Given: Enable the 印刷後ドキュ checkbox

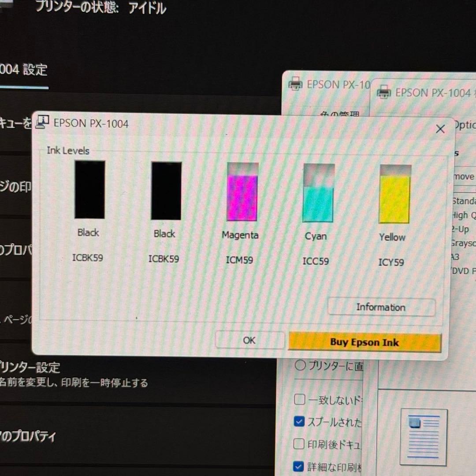Looking at the screenshot, I should click(299, 443).
